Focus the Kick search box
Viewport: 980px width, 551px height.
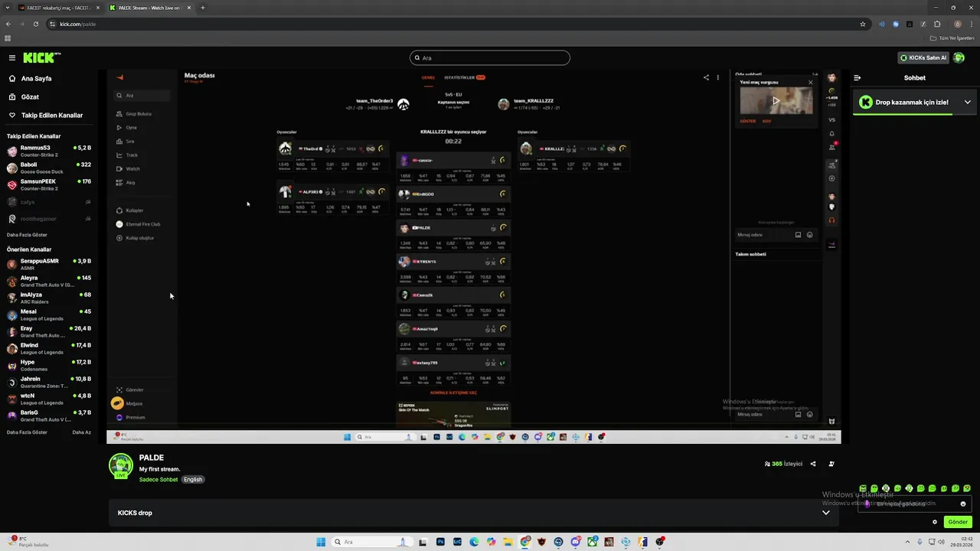490,58
